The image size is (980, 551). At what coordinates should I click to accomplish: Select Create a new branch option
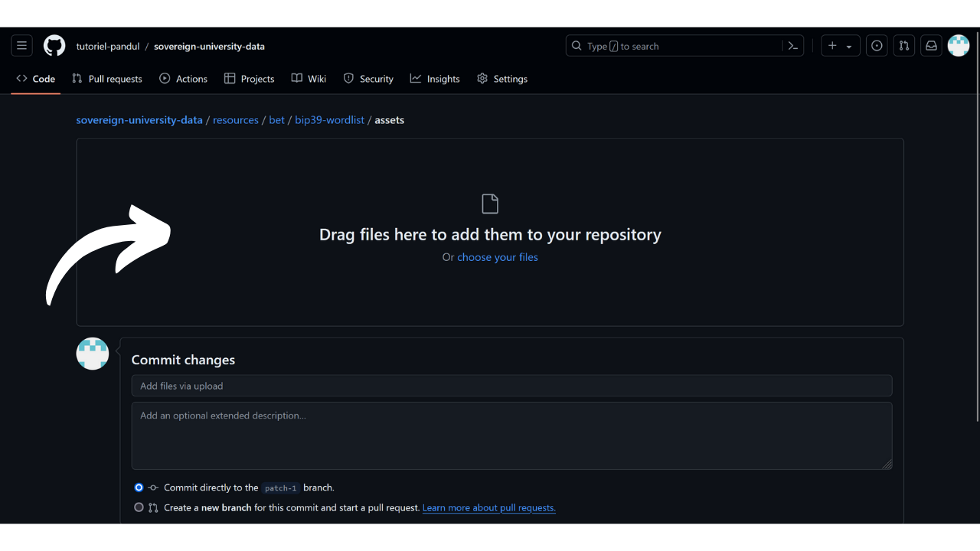point(139,507)
